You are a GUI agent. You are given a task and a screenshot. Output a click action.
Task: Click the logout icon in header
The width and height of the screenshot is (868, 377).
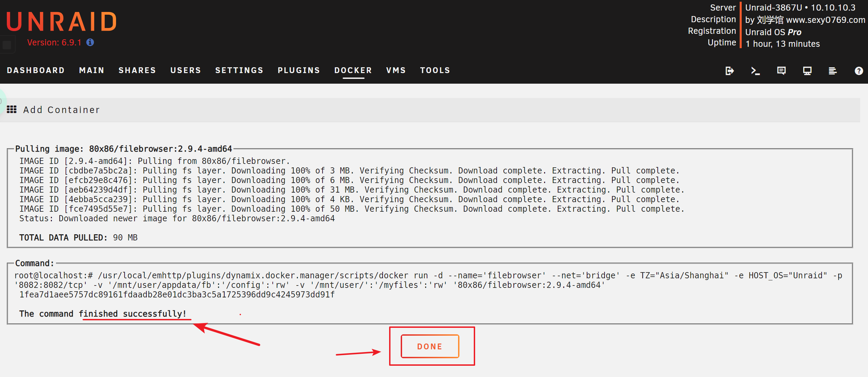click(x=729, y=71)
